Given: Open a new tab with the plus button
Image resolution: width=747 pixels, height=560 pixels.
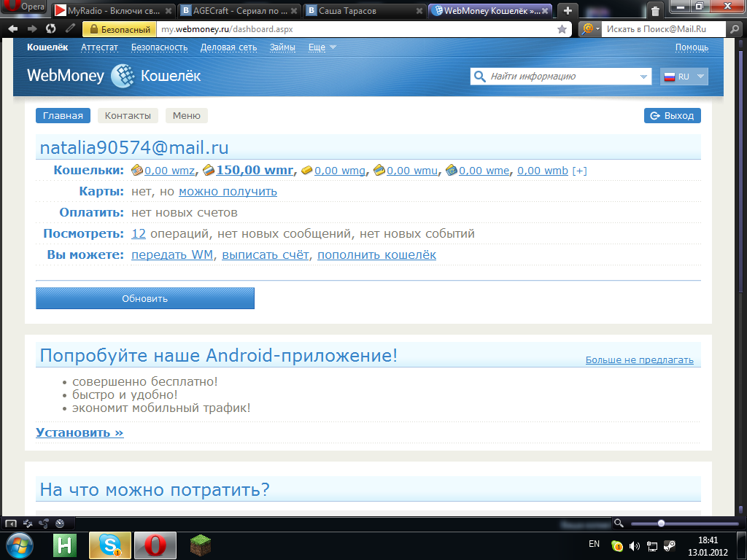Looking at the screenshot, I should 568,10.
